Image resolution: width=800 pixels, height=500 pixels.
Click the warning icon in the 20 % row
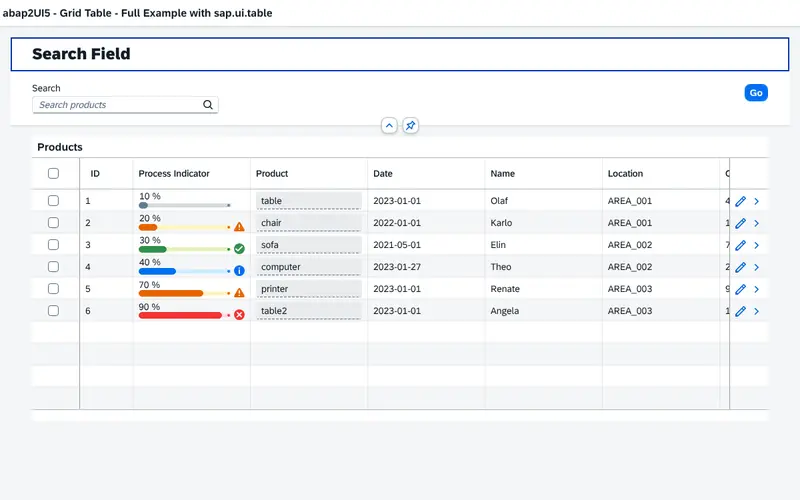tap(239, 227)
